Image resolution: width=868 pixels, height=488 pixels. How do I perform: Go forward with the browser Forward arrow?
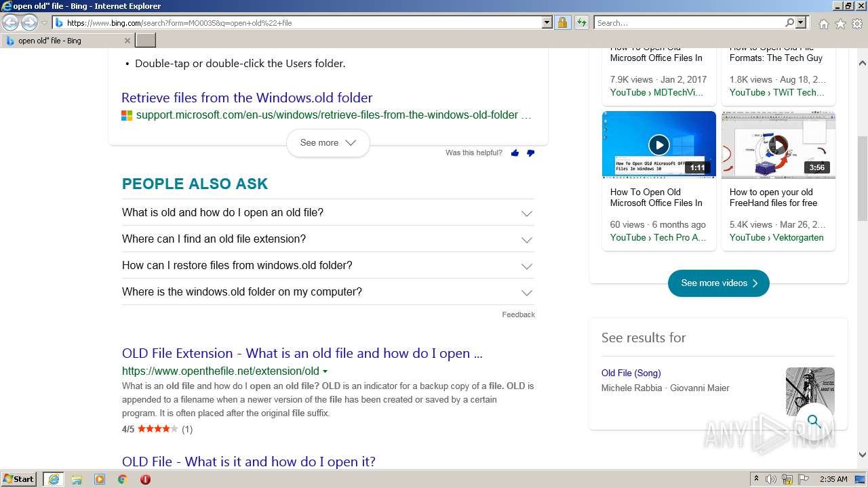click(29, 23)
